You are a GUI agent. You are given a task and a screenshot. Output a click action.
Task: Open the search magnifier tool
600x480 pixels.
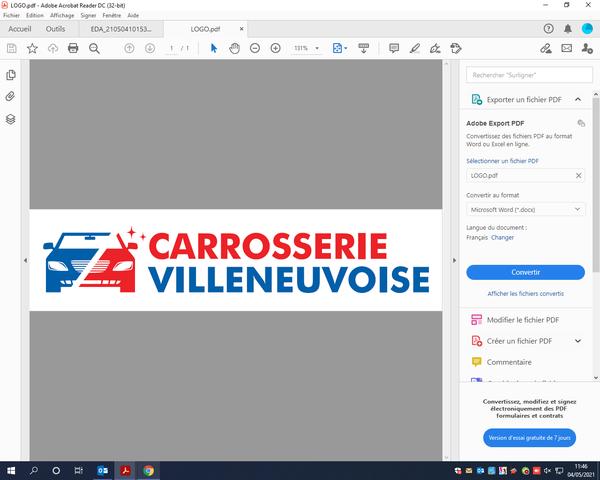point(94,48)
